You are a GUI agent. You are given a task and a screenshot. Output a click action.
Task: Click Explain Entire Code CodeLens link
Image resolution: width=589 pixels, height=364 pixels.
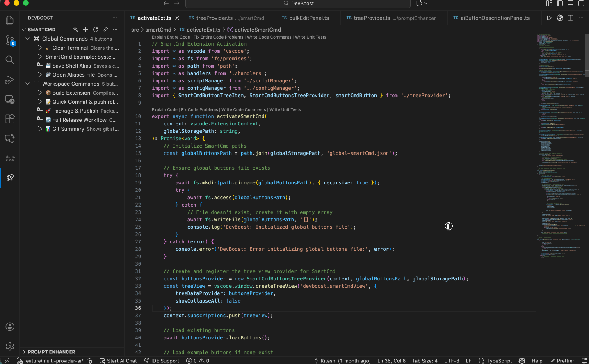(x=171, y=37)
